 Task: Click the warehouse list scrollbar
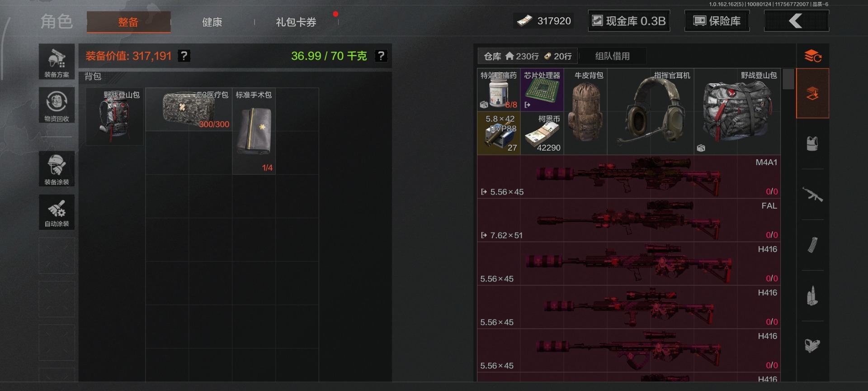788,79
